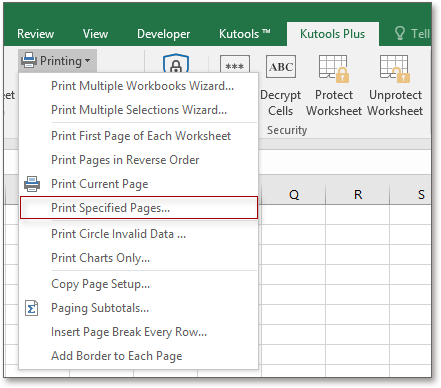The width and height of the screenshot is (441, 388).
Task: Switch to the Developer tab
Action: tap(163, 34)
